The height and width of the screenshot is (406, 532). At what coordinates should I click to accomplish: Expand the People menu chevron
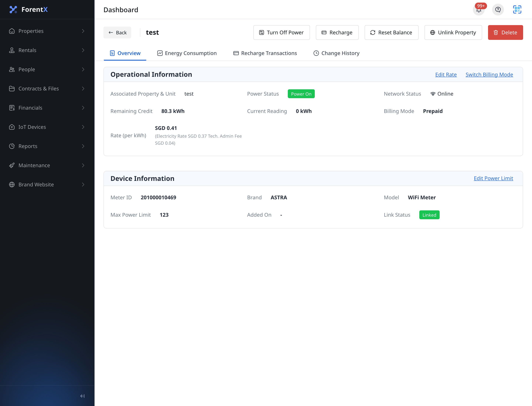tap(83, 69)
